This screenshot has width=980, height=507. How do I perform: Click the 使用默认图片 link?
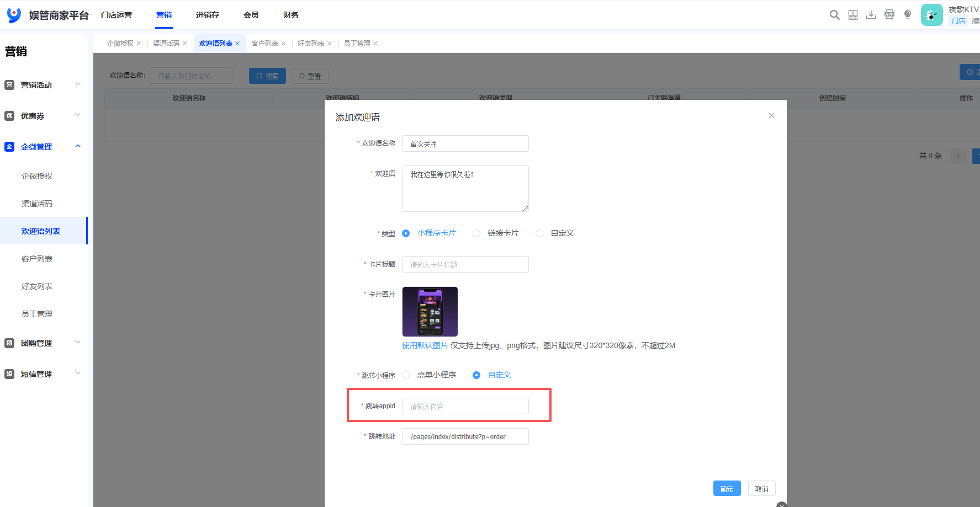tap(425, 345)
